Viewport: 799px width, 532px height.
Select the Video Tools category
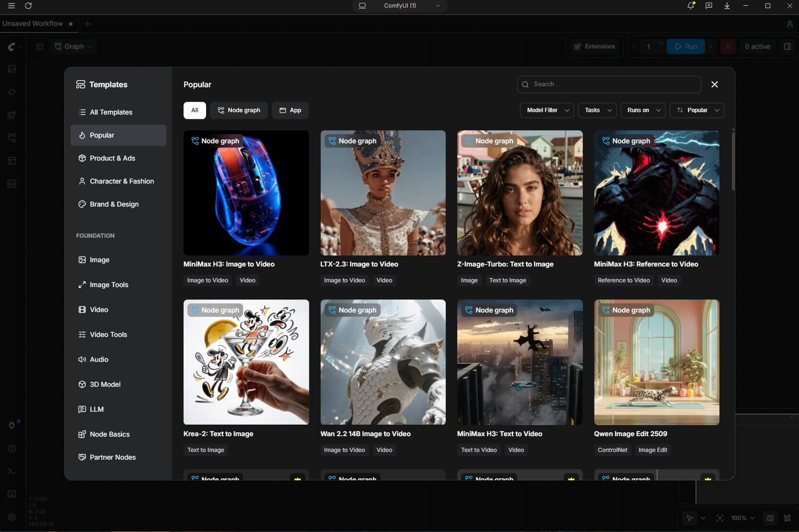[118, 335]
